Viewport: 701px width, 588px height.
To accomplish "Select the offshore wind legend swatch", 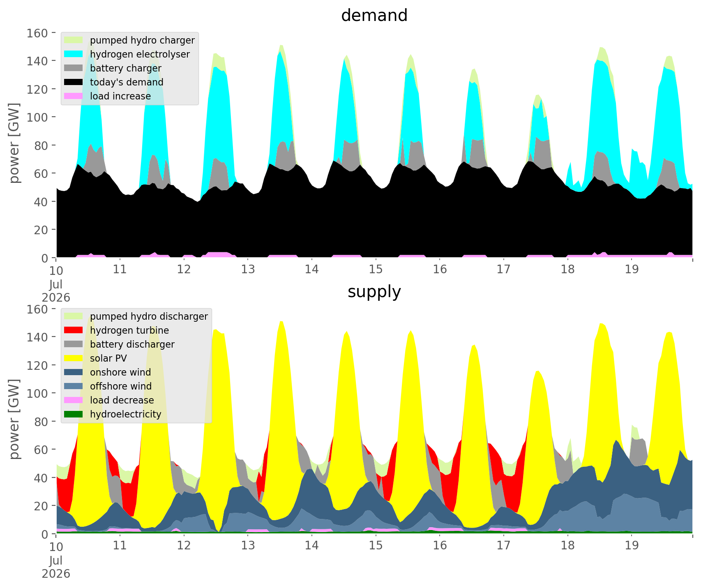I will tap(74, 386).
